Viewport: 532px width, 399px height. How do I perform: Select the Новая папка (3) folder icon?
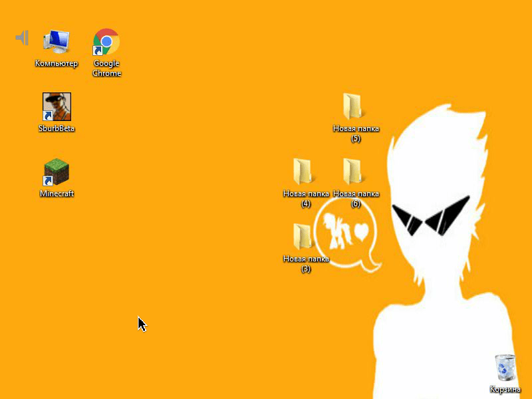303,237
